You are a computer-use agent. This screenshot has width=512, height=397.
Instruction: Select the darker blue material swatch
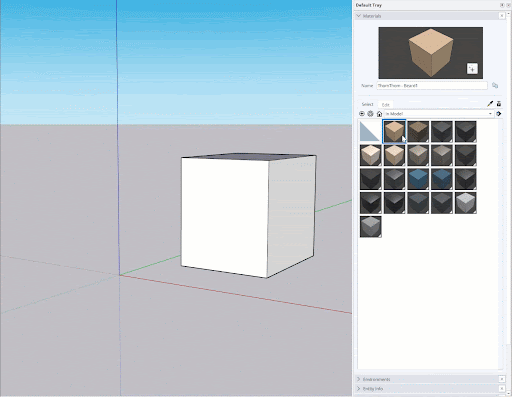tap(442, 179)
